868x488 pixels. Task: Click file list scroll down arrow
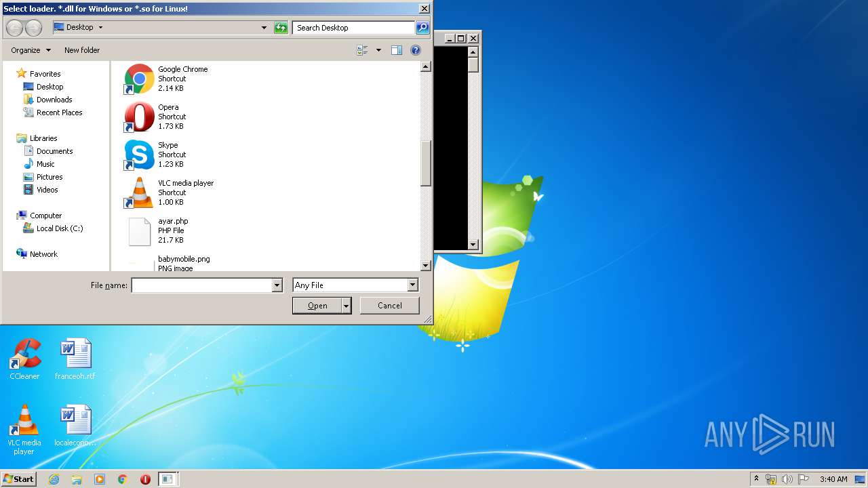coord(426,266)
